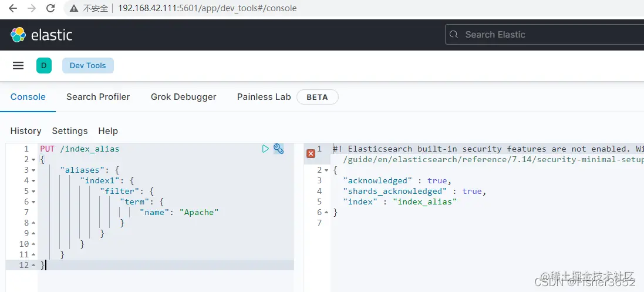Click the Dev Tools breadcrumb
Screen dimensions: 644x292
tap(88, 66)
